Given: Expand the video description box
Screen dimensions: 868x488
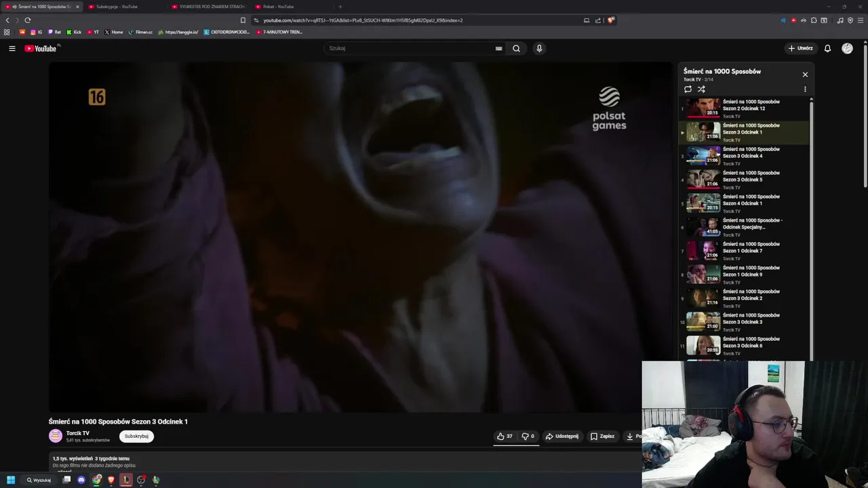Looking at the screenshot, I should (x=344, y=462).
